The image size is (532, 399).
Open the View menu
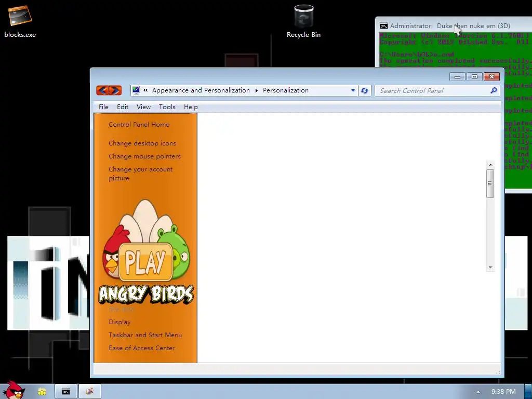click(143, 107)
